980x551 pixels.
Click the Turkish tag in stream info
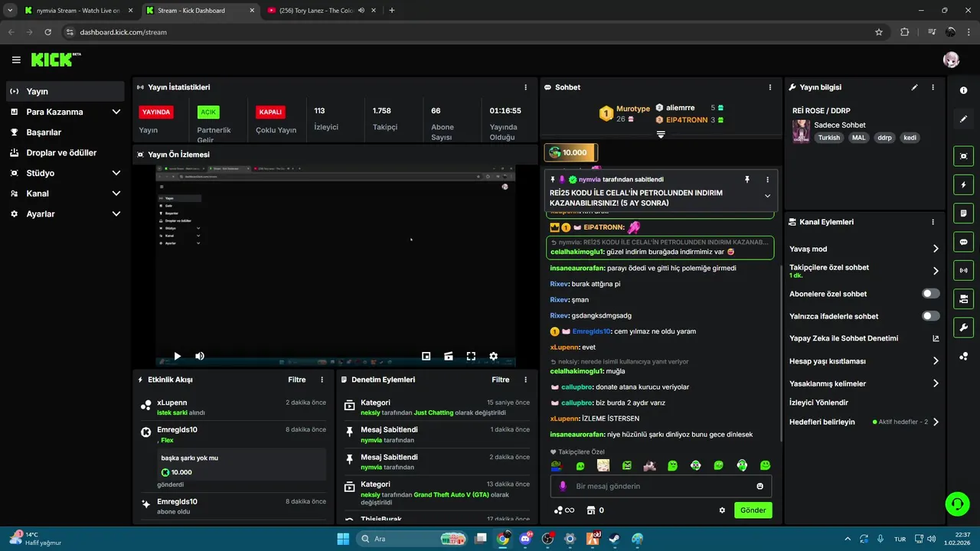click(828, 138)
